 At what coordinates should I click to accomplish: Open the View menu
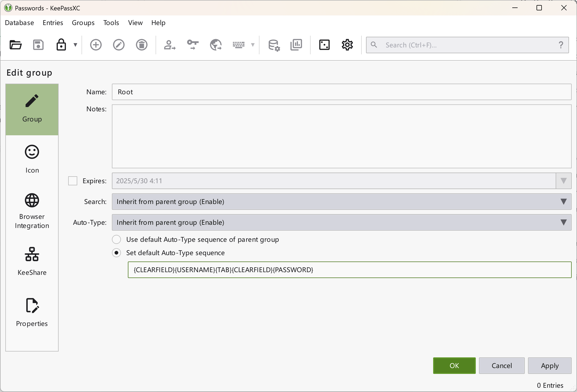[x=135, y=23]
